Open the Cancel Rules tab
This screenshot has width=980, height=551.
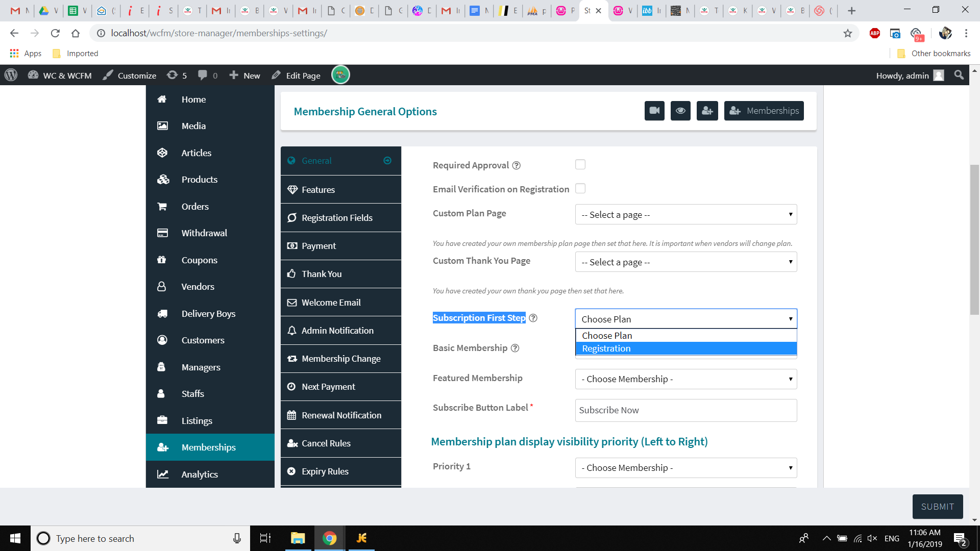[x=341, y=443]
